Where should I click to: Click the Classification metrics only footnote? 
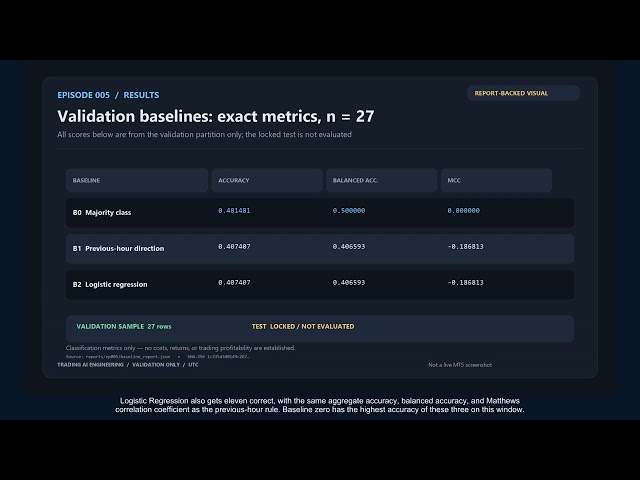pyautogui.click(x=180, y=348)
